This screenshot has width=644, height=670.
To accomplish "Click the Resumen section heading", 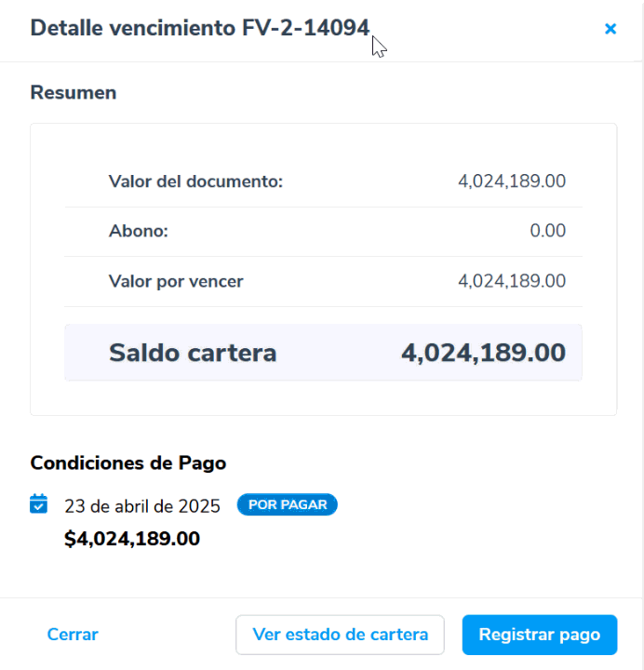I will 74,92.
